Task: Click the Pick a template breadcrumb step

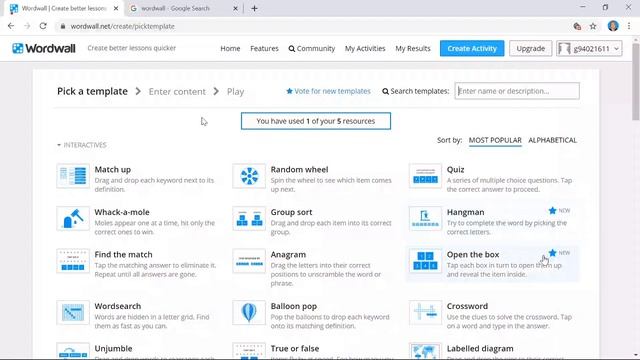Action: 92,91
